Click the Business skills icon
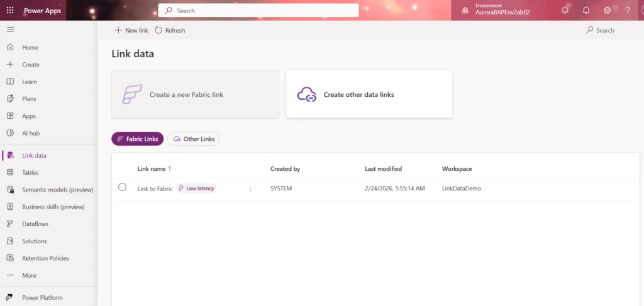644x306 pixels. [10, 207]
